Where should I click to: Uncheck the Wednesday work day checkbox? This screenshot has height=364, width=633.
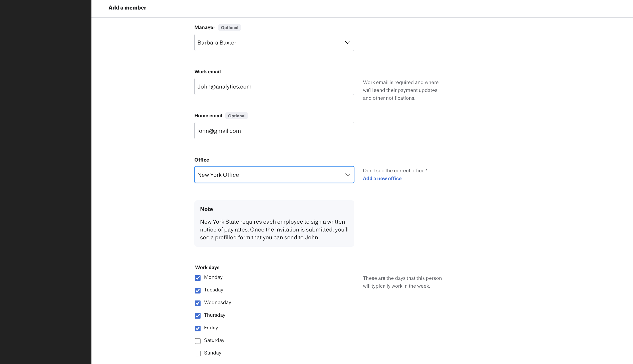[198, 303]
